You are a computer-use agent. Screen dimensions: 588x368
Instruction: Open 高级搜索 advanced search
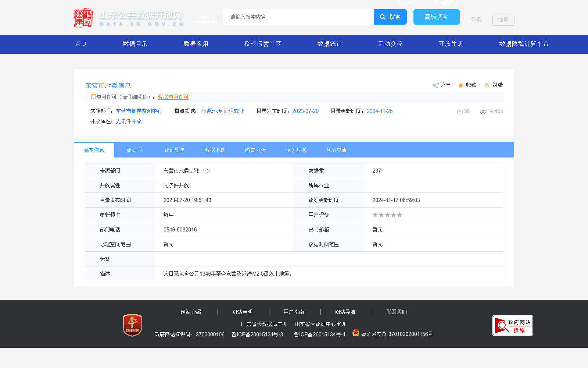437,17
